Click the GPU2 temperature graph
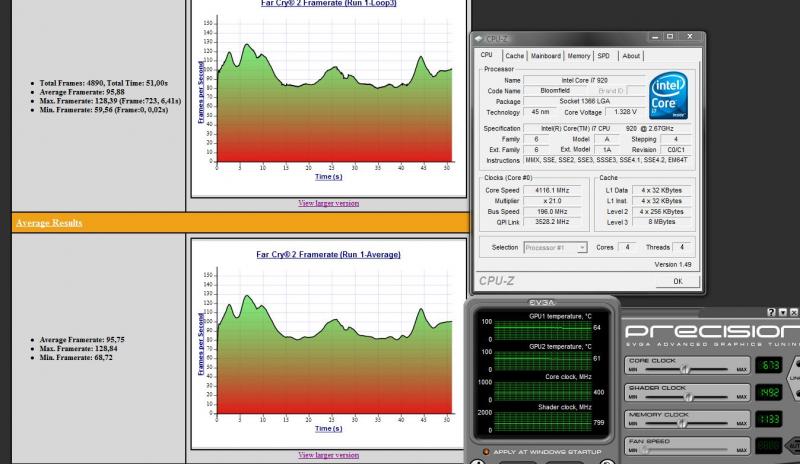 [x=542, y=360]
